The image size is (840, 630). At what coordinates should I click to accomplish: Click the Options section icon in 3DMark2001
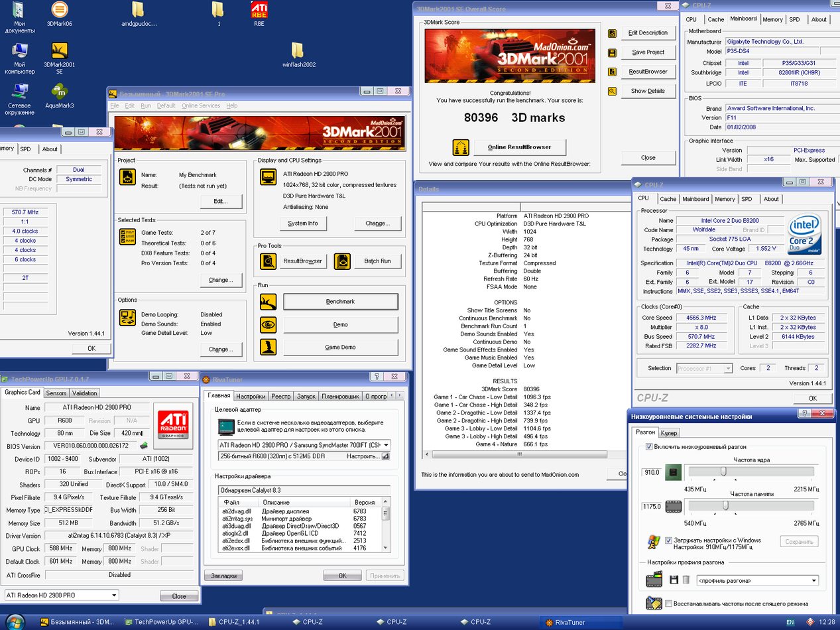click(x=127, y=317)
